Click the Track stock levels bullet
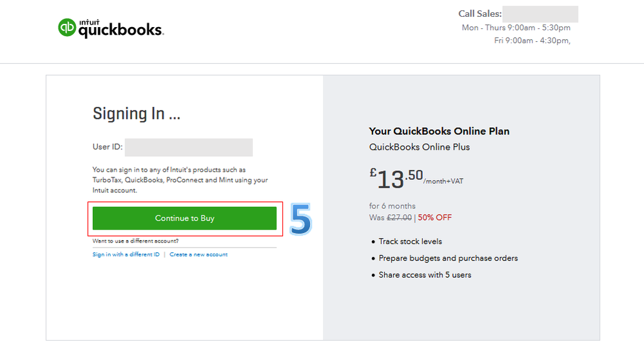 click(x=410, y=241)
